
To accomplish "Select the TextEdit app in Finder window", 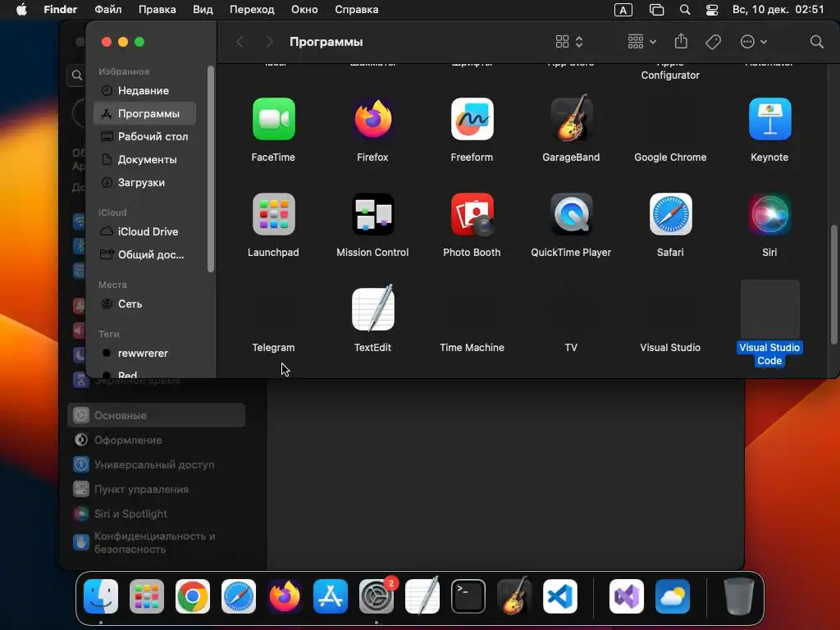I will (373, 308).
